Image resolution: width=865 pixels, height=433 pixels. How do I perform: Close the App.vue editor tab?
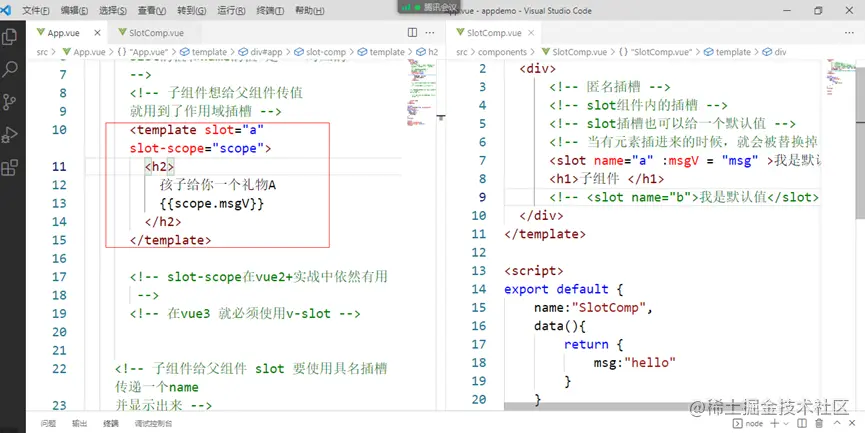pyautogui.click(x=97, y=33)
